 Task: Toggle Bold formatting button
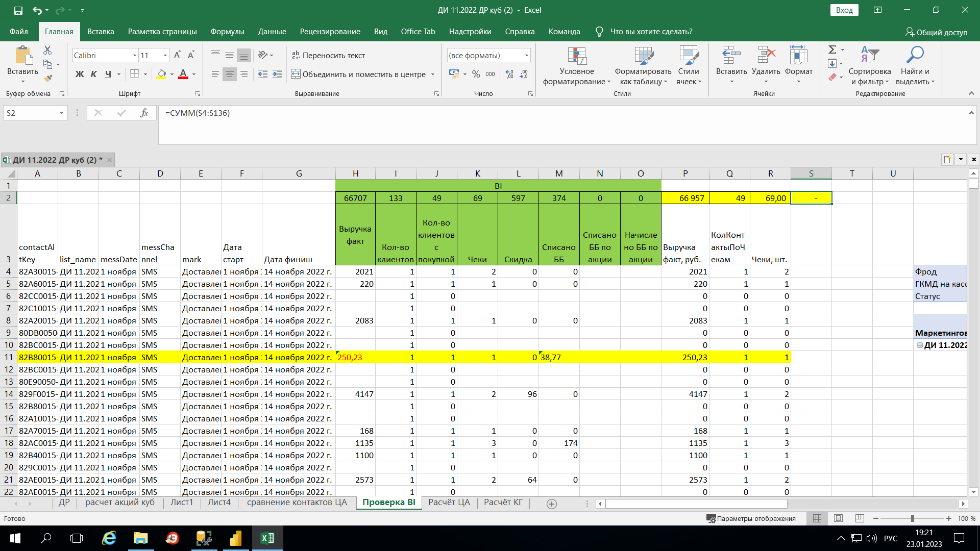tap(80, 74)
